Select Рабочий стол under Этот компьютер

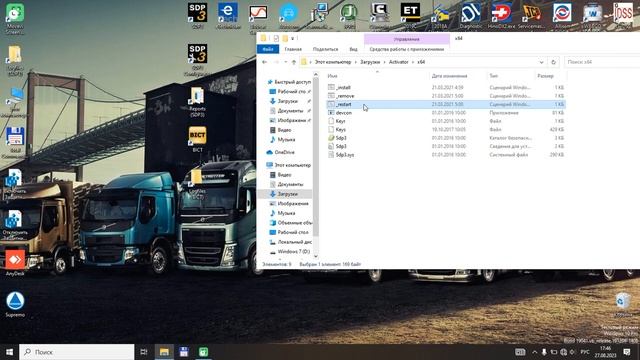click(289, 232)
